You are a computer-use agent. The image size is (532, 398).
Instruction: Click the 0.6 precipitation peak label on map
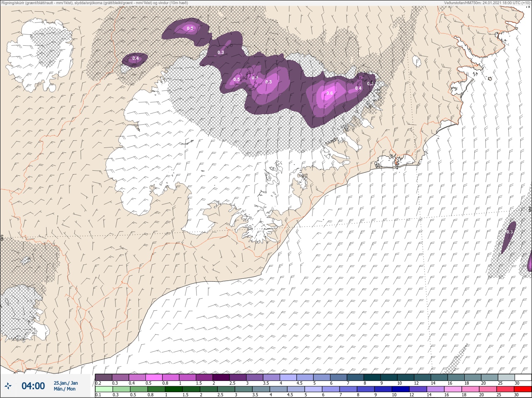click(x=330, y=93)
